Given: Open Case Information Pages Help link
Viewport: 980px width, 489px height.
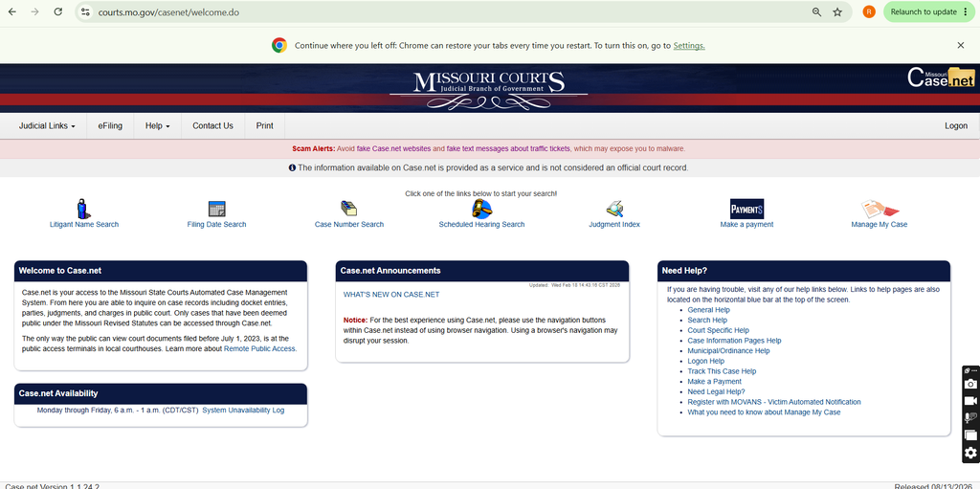Looking at the screenshot, I should point(734,341).
